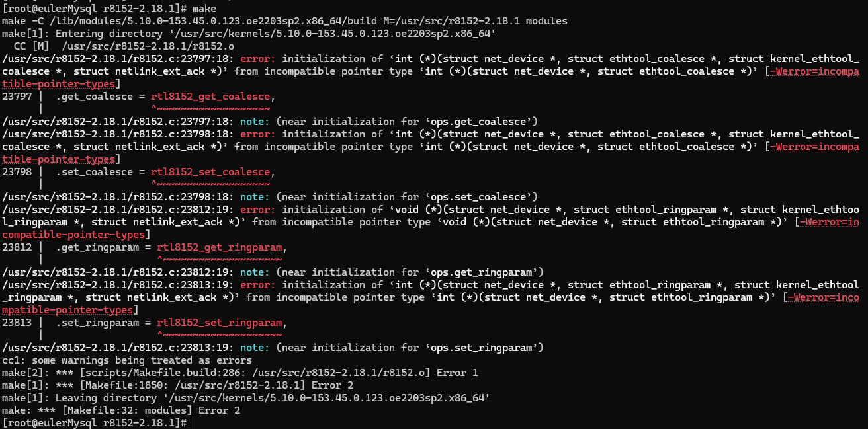
Task: Click the 'cc1: some warnings being treated as errors' line
Action: tap(127, 360)
